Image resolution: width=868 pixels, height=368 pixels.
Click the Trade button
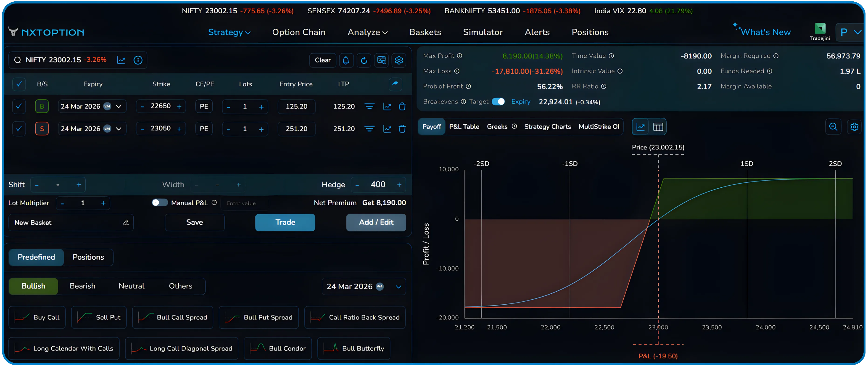click(x=285, y=222)
